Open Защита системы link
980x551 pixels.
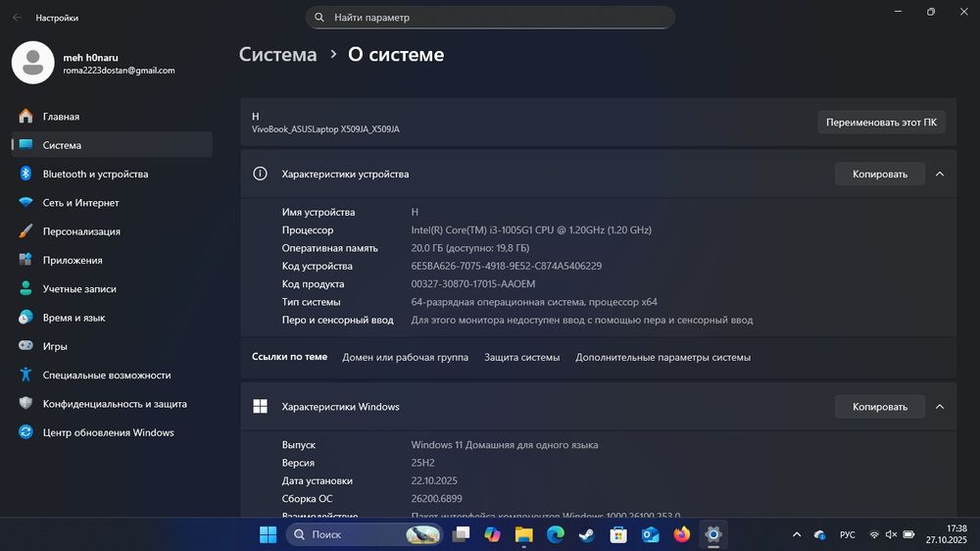(522, 357)
